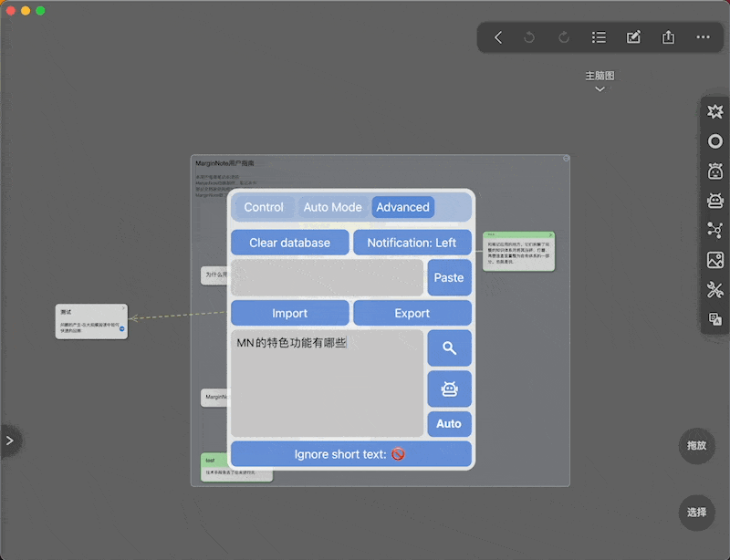Viewport: 730px width, 560px height.
Task: Toggle the 拖放 round button
Action: [x=696, y=445]
